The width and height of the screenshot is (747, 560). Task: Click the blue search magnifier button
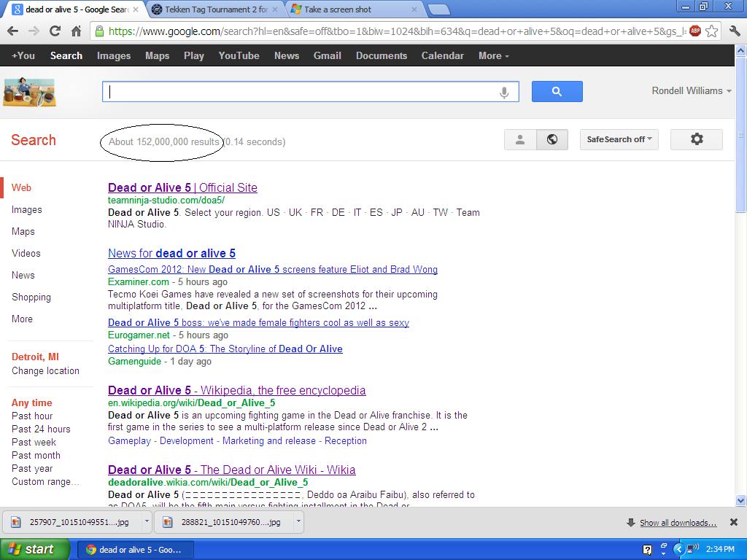[557, 91]
